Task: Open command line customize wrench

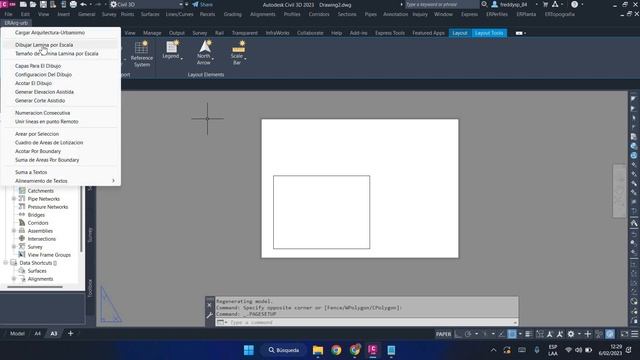Action: pyautogui.click(x=209, y=315)
